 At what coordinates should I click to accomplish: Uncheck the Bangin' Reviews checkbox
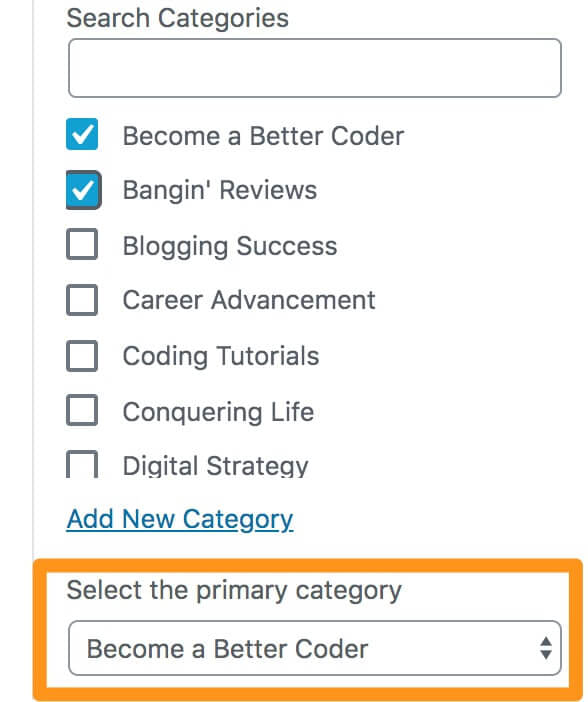tap(83, 190)
